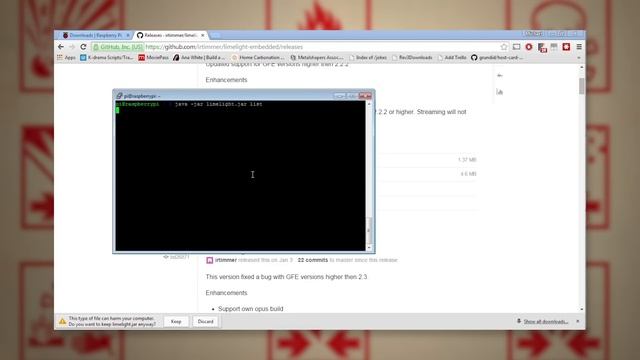This screenshot has height=360, width=640.
Task: Open the Add Trello bookmark
Action: coord(452,58)
